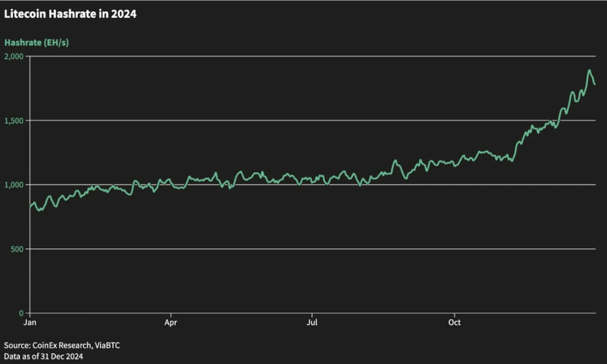
Task: Click the 500 y-axis value
Action: coord(17,249)
